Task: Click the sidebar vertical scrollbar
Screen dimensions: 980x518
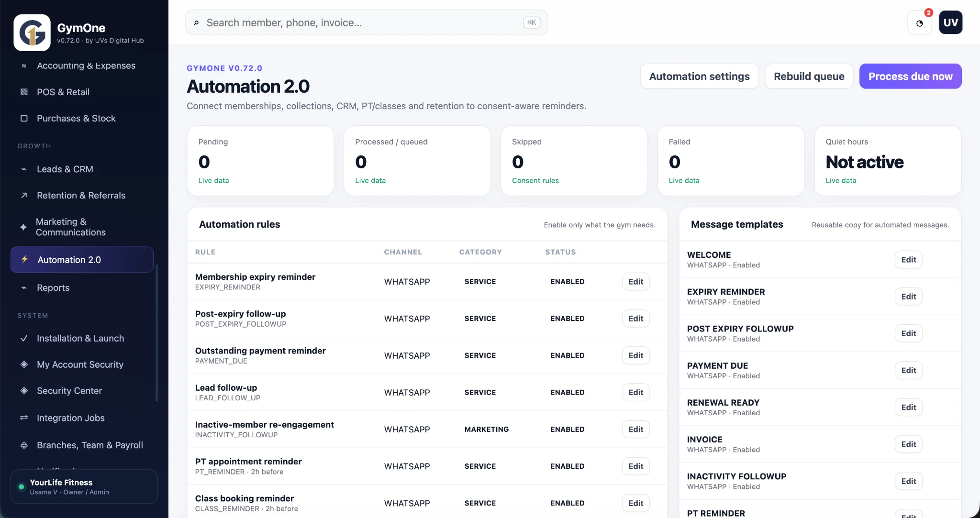Action: [157, 332]
